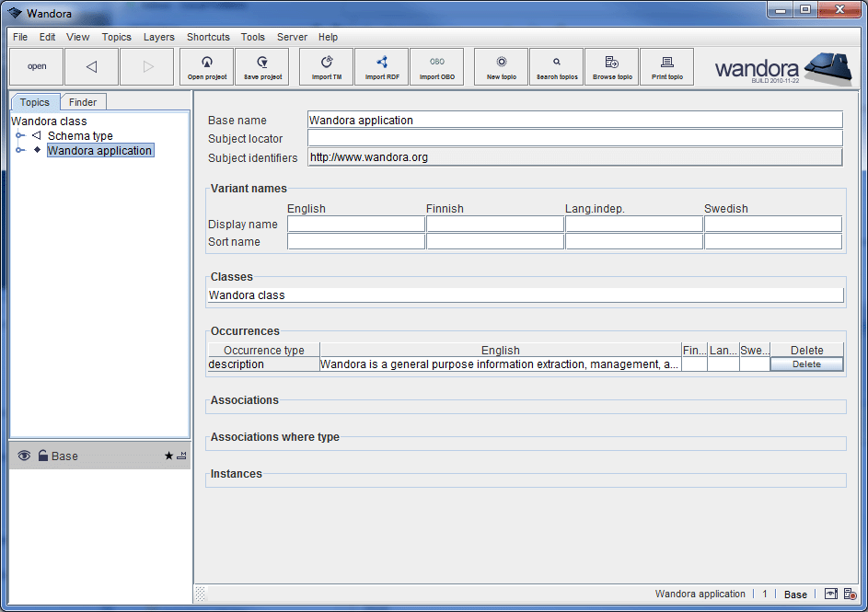868x612 pixels.
Task: Open Search topics from the toolbar
Action: [556, 66]
